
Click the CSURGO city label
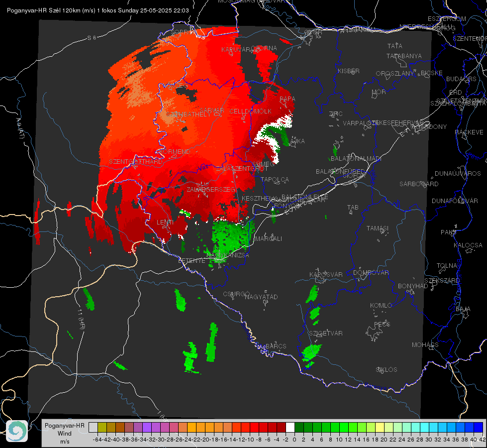pyautogui.click(x=236, y=294)
